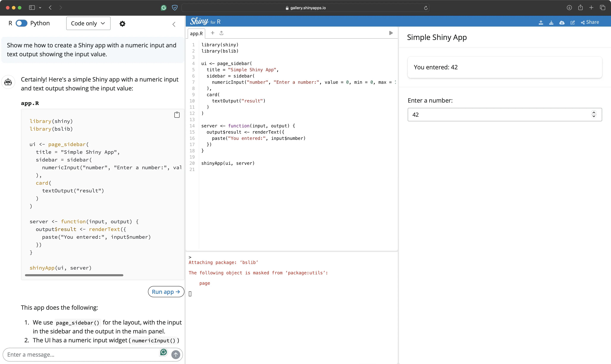Open the Code only dropdown

pos(88,23)
